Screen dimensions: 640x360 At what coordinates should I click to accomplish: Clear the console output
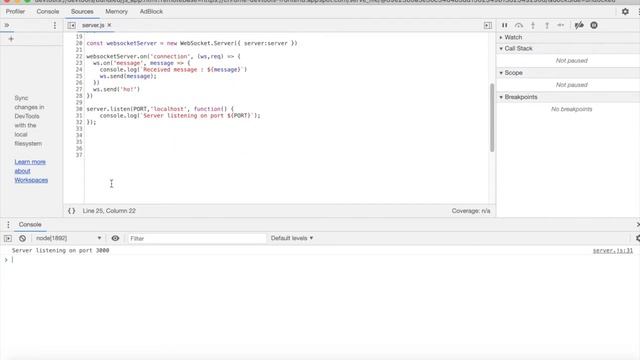22,238
